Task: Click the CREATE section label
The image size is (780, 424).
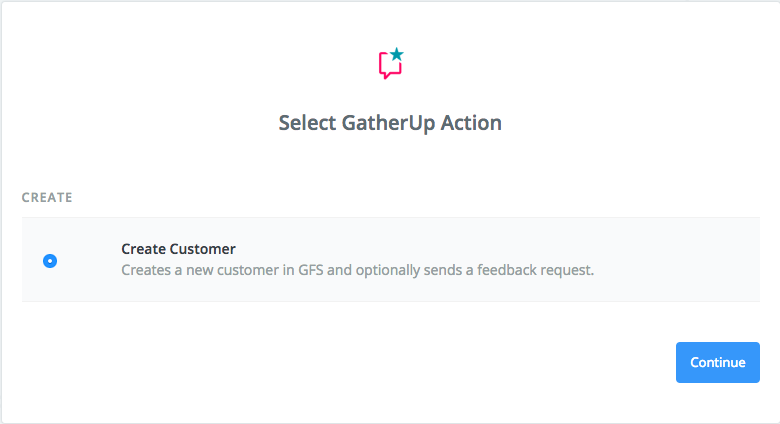Action: (x=47, y=198)
